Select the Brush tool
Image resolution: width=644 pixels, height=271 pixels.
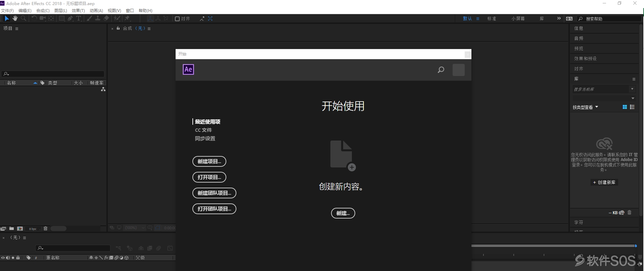pyautogui.click(x=89, y=18)
